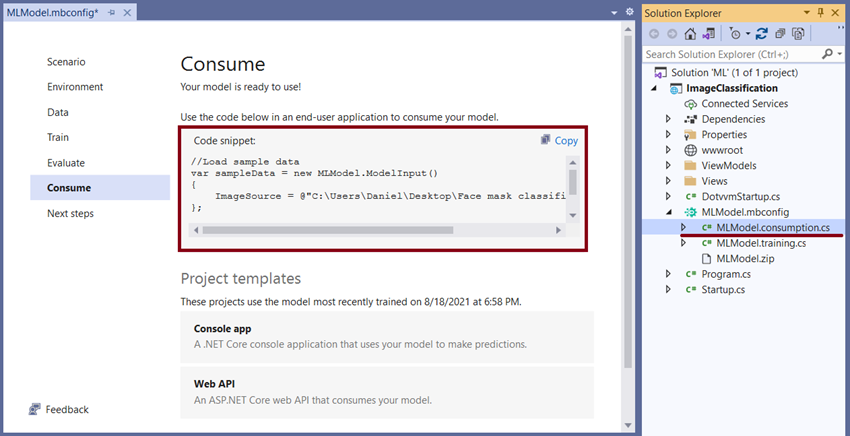Open the Evaluate step
The height and width of the screenshot is (436, 850).
[x=66, y=163]
